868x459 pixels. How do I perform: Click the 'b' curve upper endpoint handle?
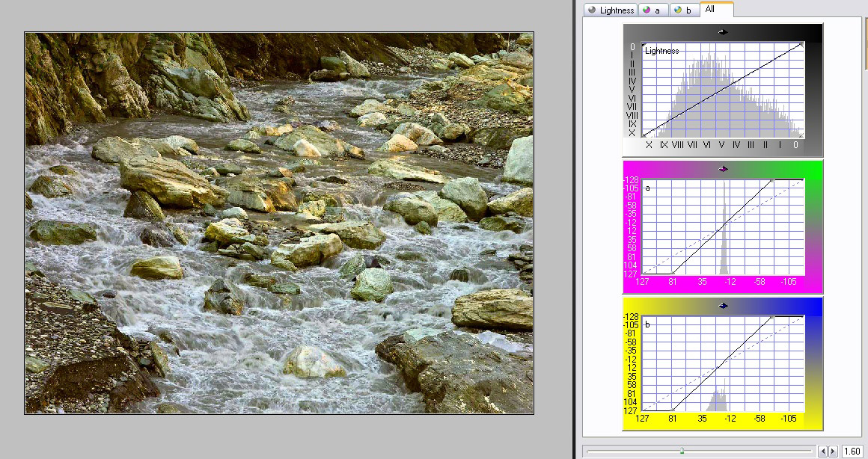tap(772, 317)
